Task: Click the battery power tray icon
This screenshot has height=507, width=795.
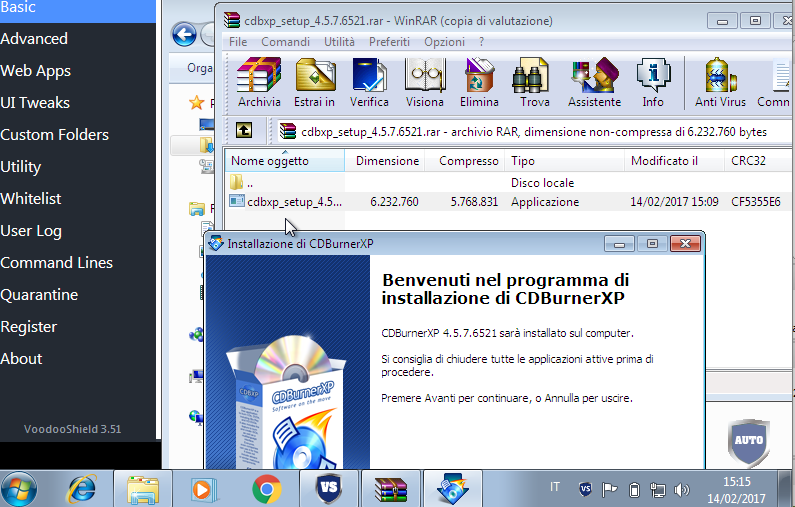Action: (634, 490)
